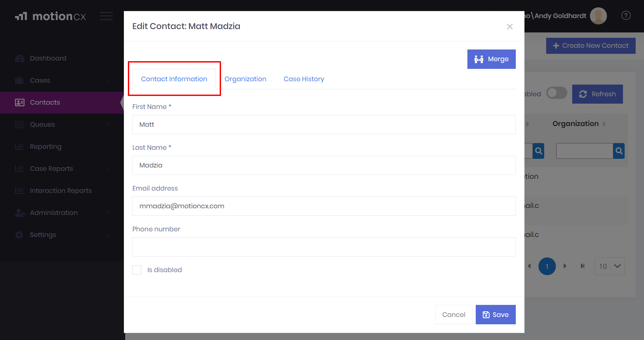This screenshot has width=644, height=340.
Task: Expand the Settings sidebar chevron
Action: click(108, 235)
